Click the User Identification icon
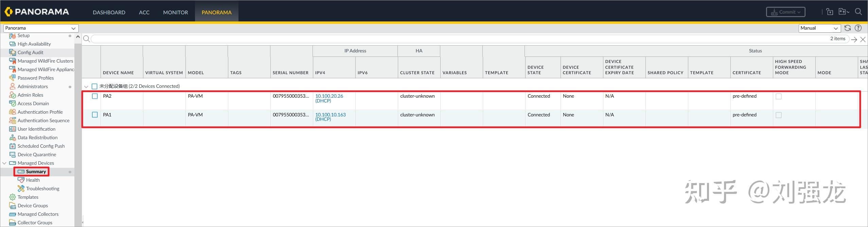 pyautogui.click(x=13, y=129)
